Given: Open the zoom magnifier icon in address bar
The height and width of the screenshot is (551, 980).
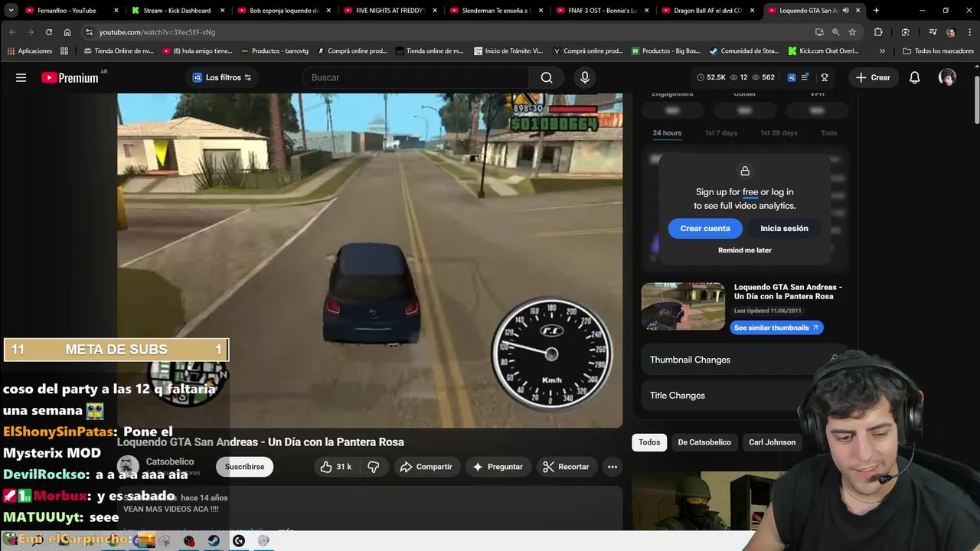Looking at the screenshot, I should tap(836, 32).
